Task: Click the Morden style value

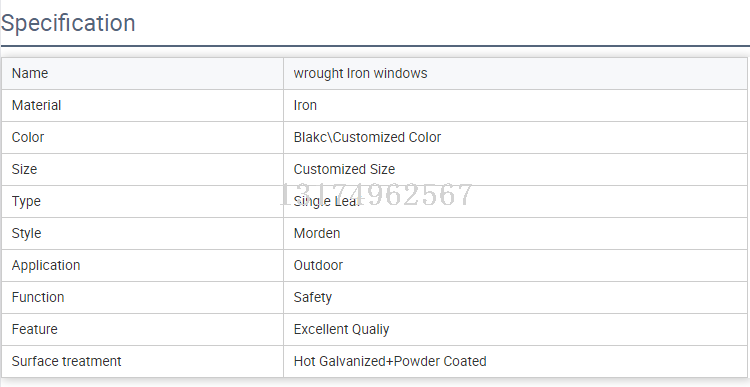Action: [317, 233]
